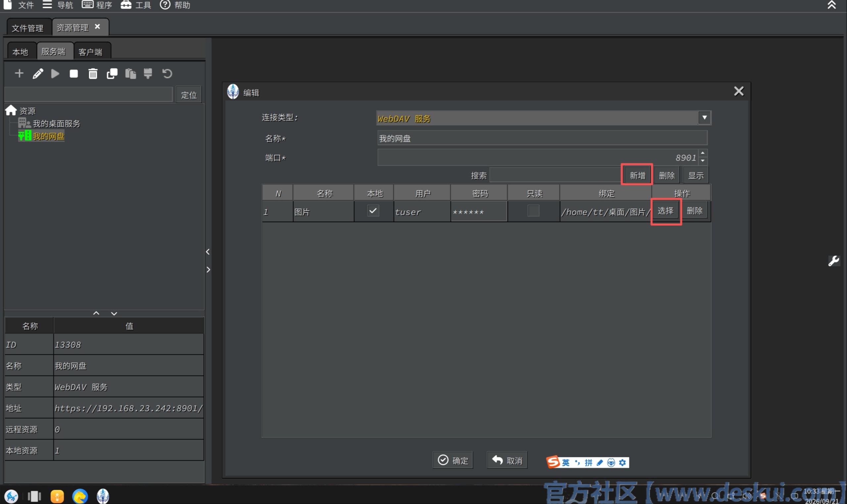Screen dimensions: 847x504
Task: Open the 工具 menu
Action: pyautogui.click(x=136, y=5)
